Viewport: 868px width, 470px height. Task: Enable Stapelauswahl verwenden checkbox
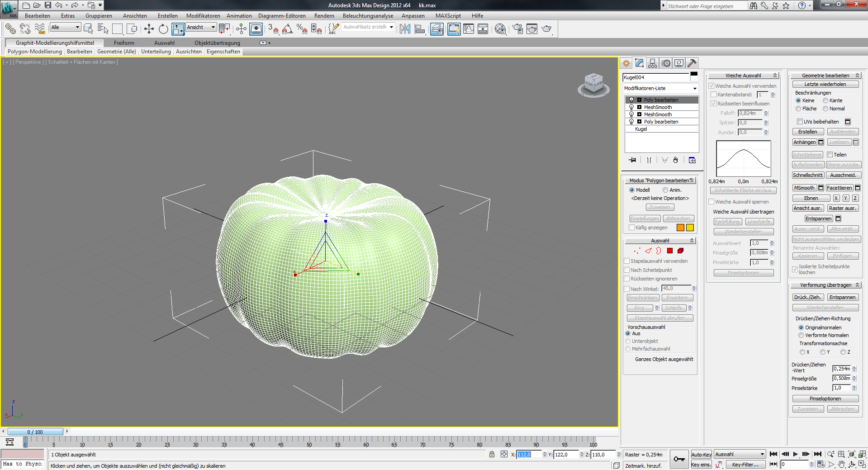coord(627,261)
